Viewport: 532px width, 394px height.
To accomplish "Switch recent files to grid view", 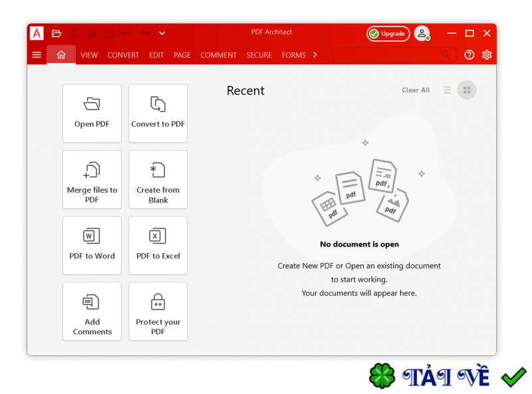I will [x=467, y=90].
